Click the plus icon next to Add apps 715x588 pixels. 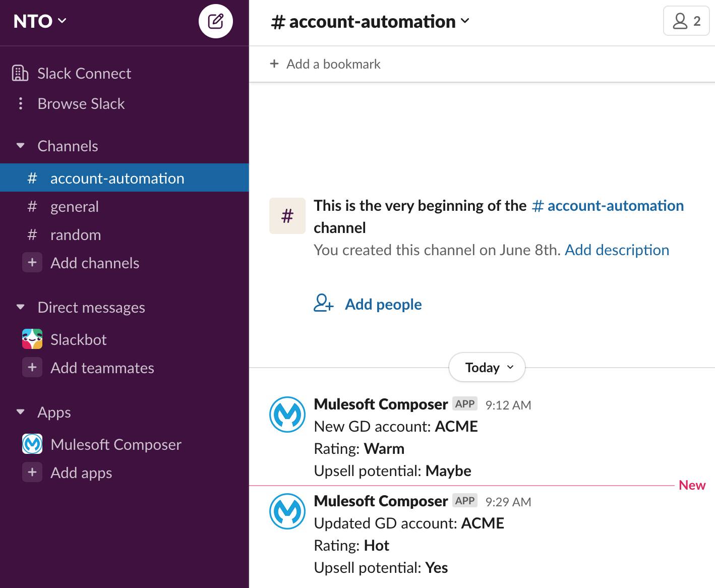click(32, 472)
